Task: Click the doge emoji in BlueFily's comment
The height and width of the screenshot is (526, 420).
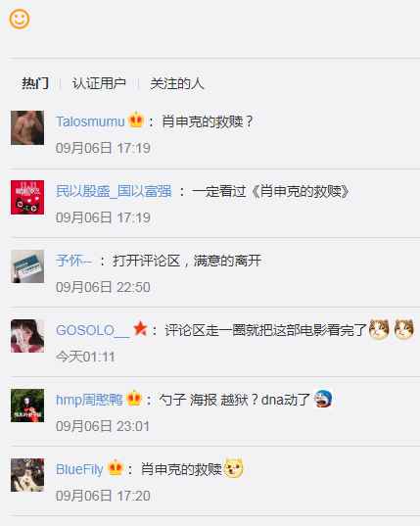Action: point(233,467)
